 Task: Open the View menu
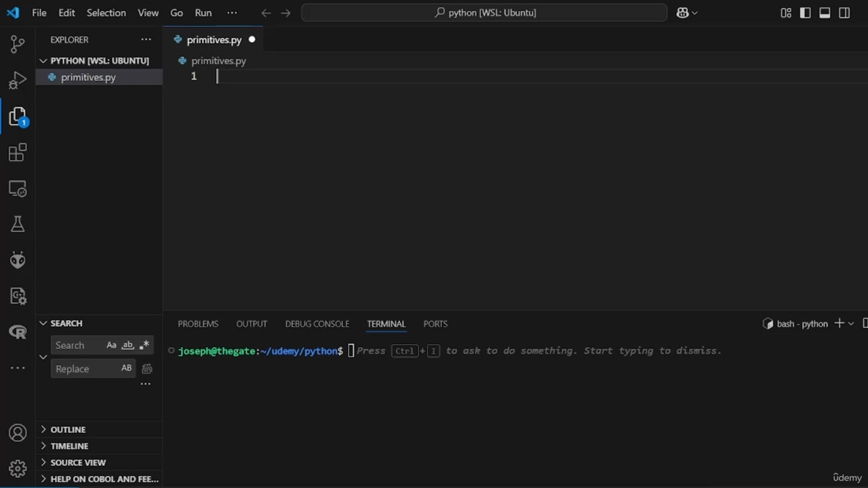coord(148,13)
